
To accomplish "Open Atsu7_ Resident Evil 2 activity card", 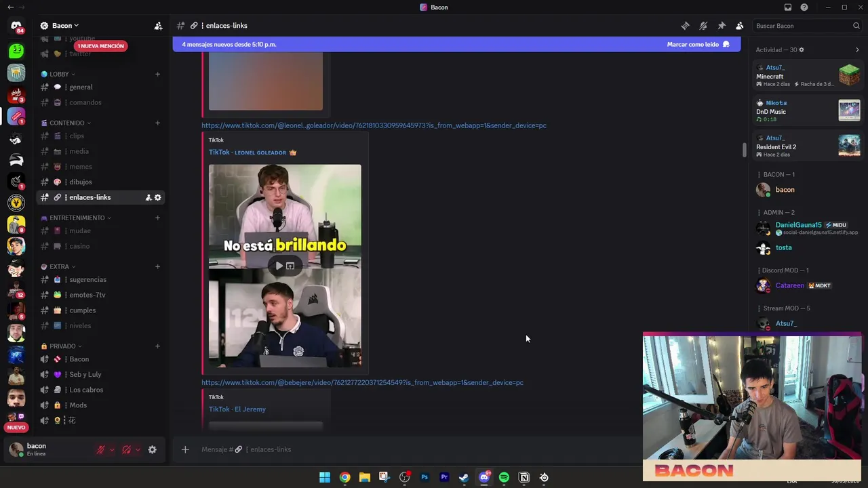I will coord(807,146).
